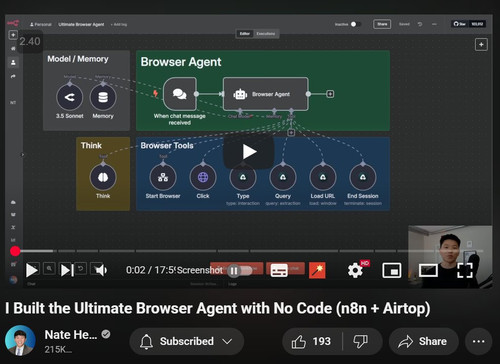Toggle the autoplay switch
This screenshot has height=364, width=500.
pos(240,270)
